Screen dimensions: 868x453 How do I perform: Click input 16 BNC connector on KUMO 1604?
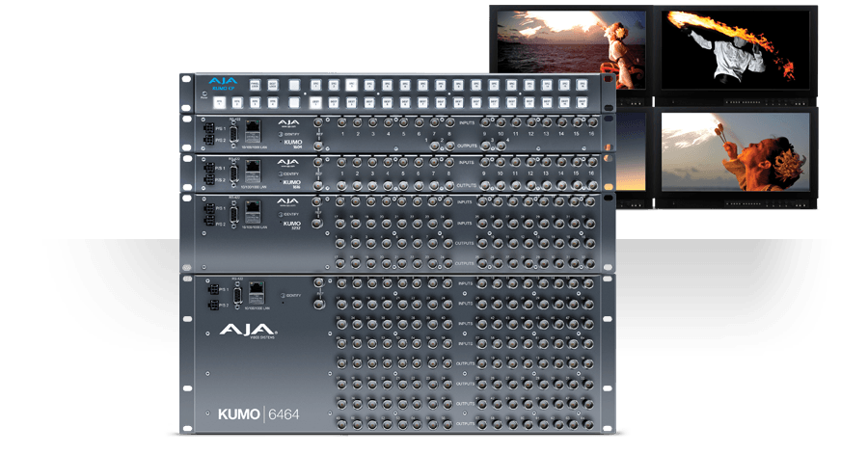pos(592,122)
